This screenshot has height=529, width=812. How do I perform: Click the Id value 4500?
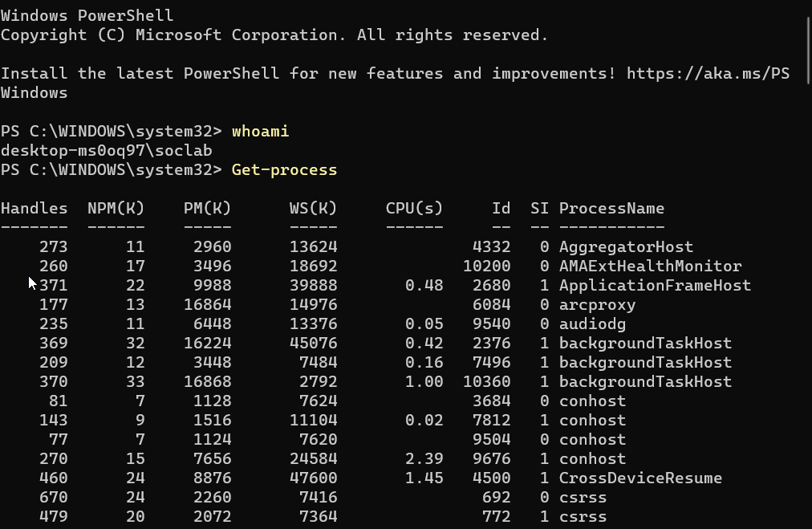(491, 478)
